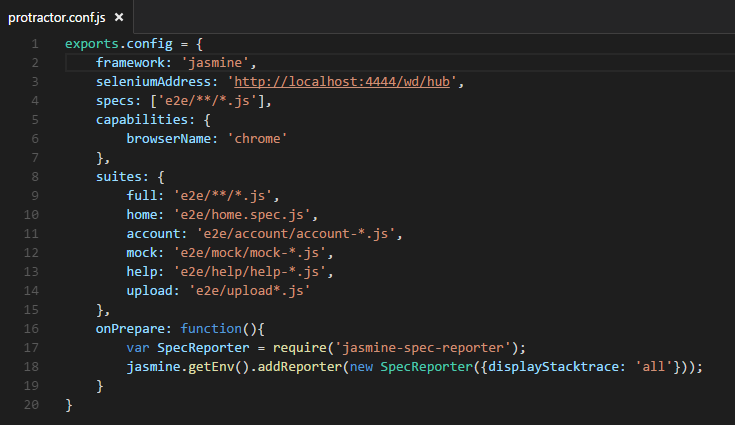
Task: Click the 'new' keyword on line 18
Action: coord(361,366)
